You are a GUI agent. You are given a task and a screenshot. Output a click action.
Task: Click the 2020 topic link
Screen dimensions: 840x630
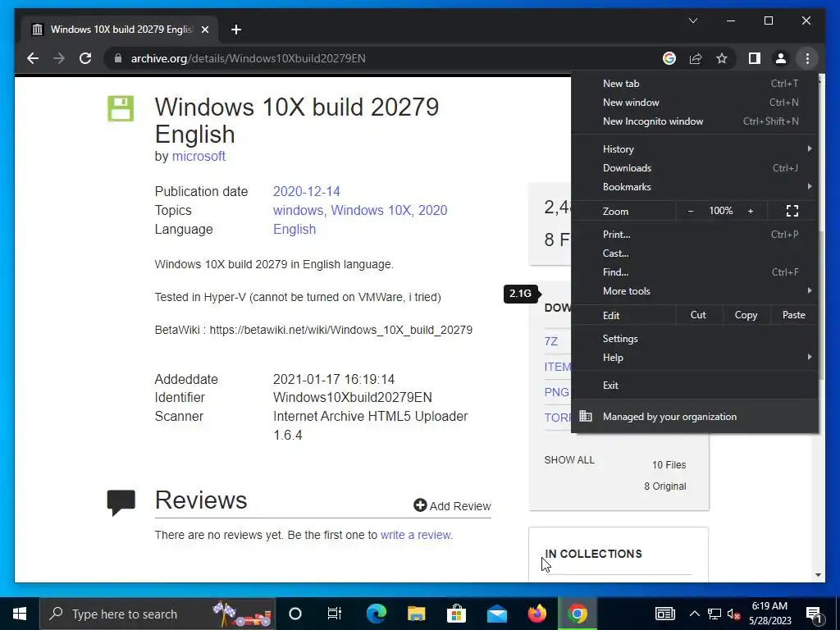click(x=433, y=210)
